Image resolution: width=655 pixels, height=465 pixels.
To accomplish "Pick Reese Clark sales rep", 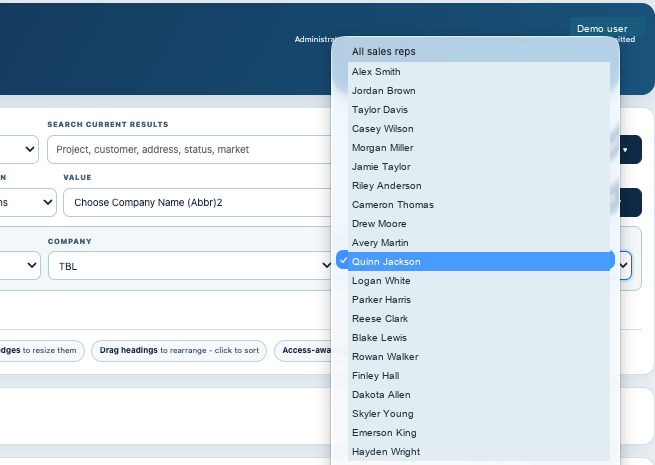I will click(x=479, y=319).
